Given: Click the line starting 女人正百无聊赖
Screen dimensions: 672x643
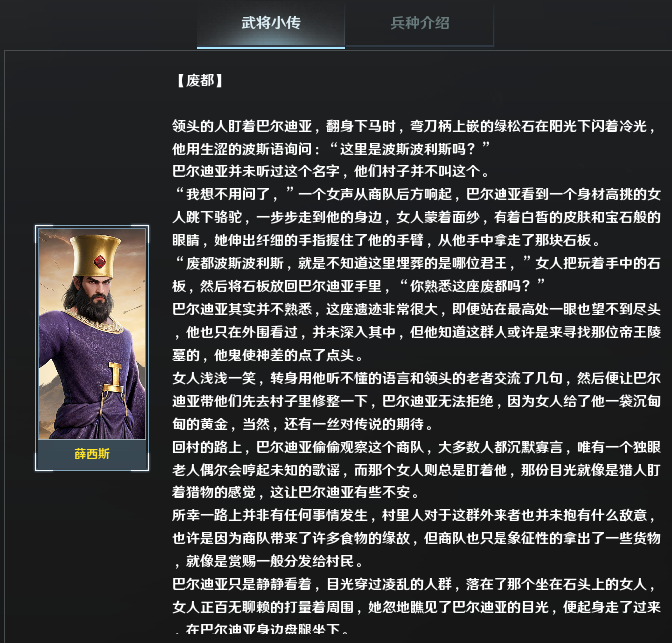Looking at the screenshot, I should [416, 607].
